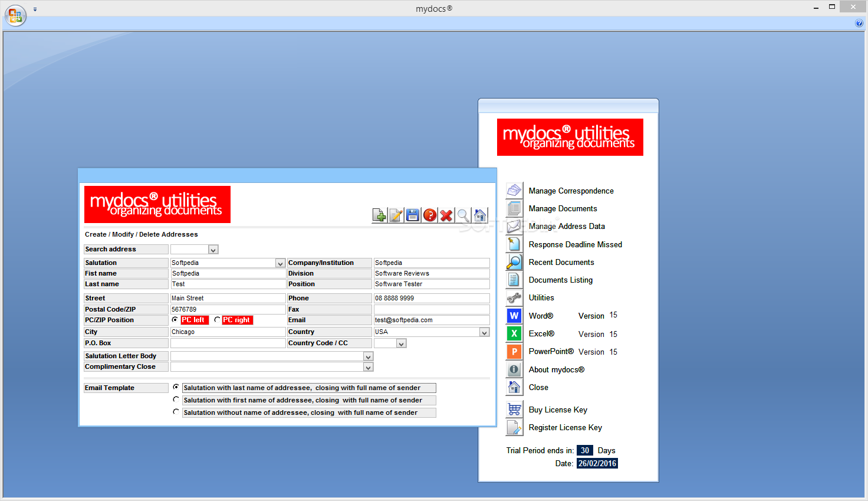This screenshot has height=501, width=868.
Task: Click the blue help icon in ribbon corner
Action: 859,23
